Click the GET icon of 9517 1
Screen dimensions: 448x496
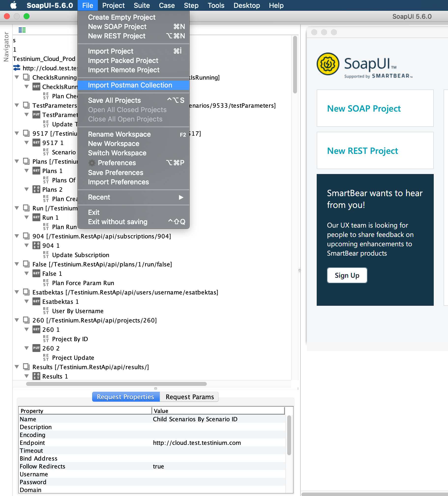pos(36,143)
